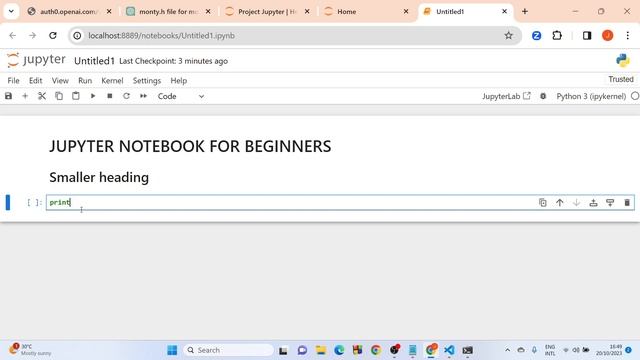This screenshot has height=360, width=640.
Task: Click the blue cell collapser bar
Action: click(x=8, y=202)
